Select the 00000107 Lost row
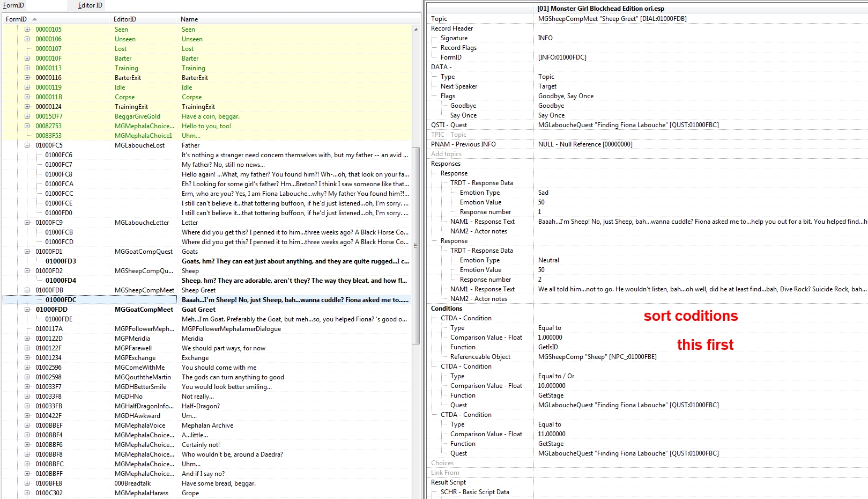 coord(207,49)
